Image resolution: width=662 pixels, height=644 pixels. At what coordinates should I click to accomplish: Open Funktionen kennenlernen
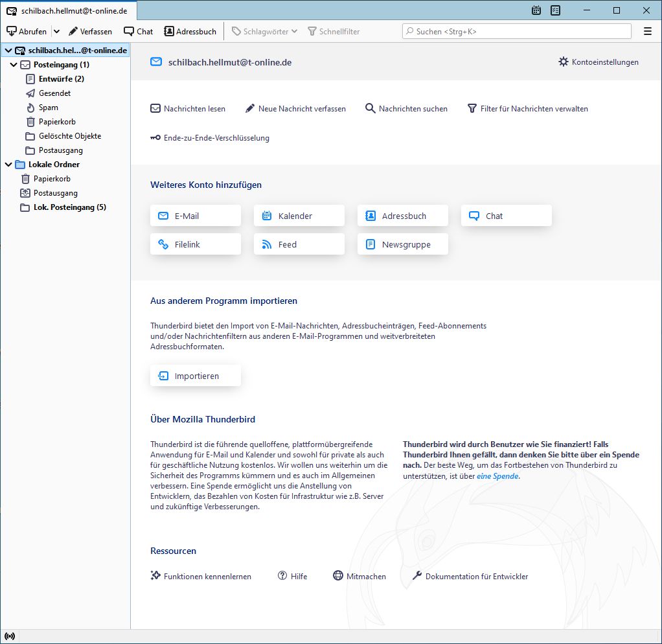click(201, 576)
